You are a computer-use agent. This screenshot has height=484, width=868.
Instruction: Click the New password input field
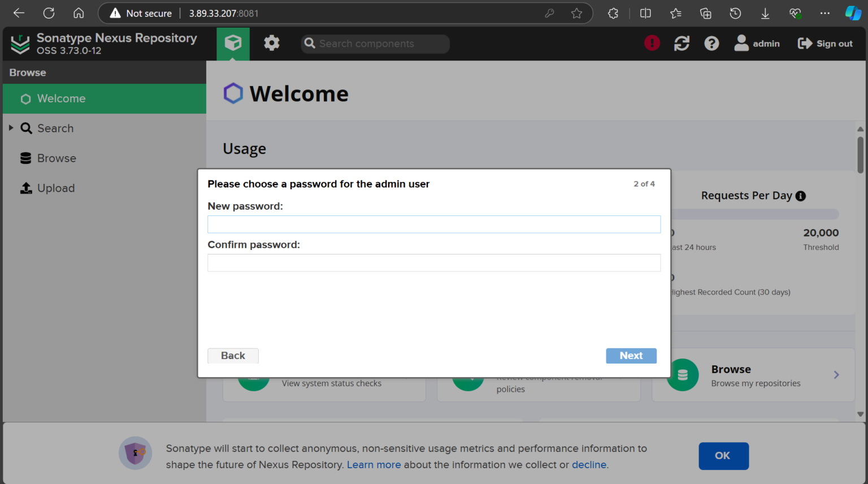coord(434,224)
